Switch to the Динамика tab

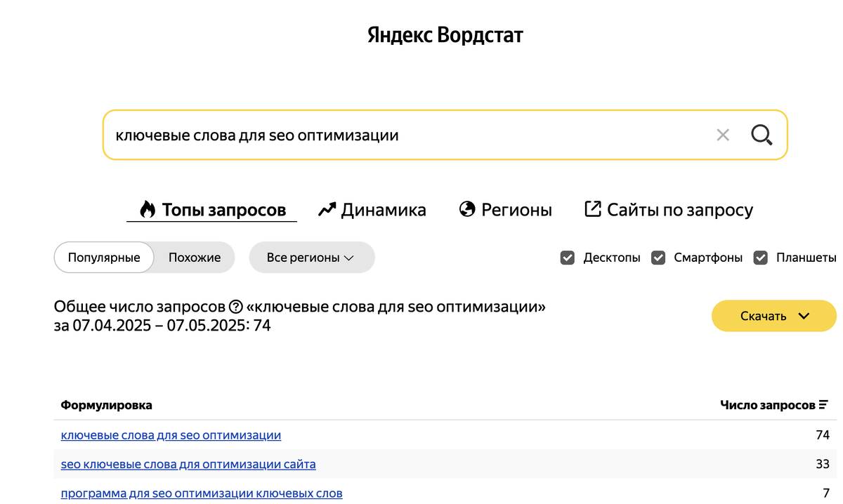(x=372, y=210)
